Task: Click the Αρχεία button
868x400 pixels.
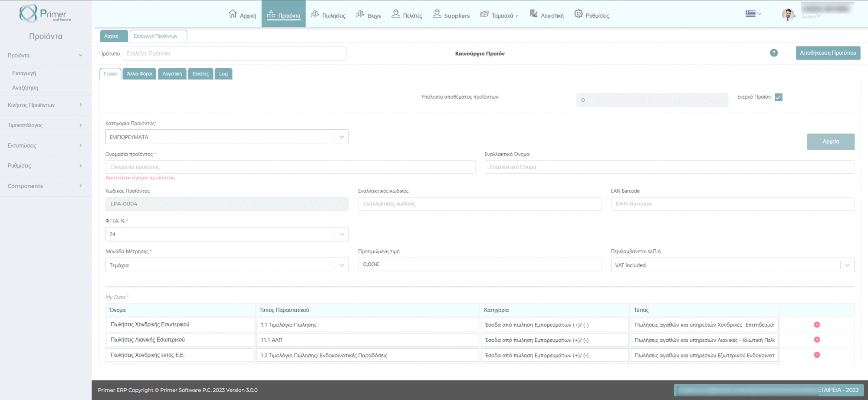Action: tap(830, 142)
